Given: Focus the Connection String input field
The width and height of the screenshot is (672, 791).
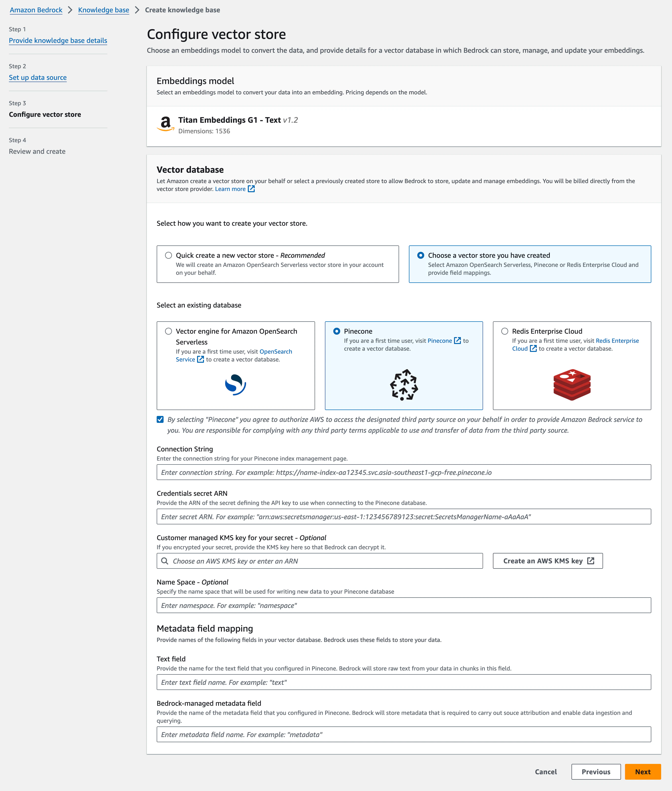Looking at the screenshot, I should [404, 472].
